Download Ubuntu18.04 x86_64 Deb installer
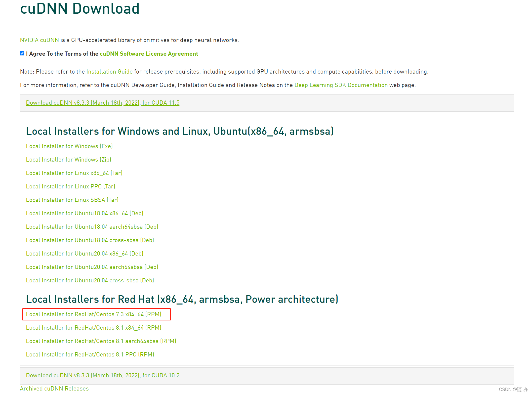Viewport: 532px width, 394px height. 84,213
